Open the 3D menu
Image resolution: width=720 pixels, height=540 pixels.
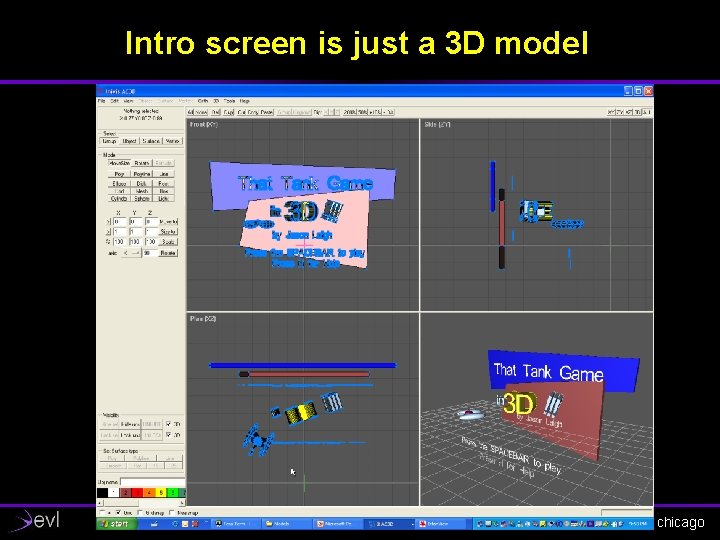pos(216,101)
